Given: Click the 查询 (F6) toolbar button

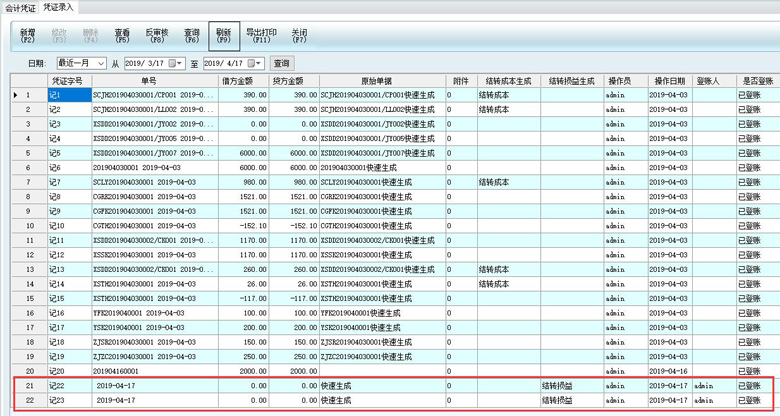Looking at the screenshot, I should (191, 36).
